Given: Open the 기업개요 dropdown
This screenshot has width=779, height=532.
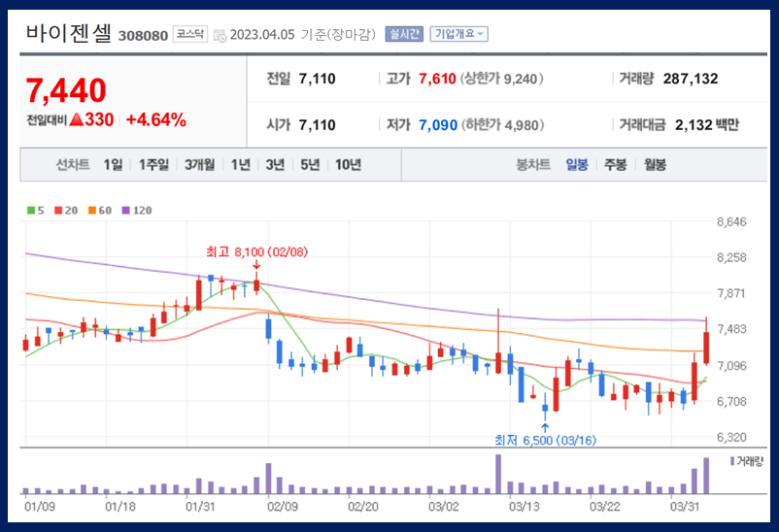Looking at the screenshot, I should pyautogui.click(x=458, y=34).
